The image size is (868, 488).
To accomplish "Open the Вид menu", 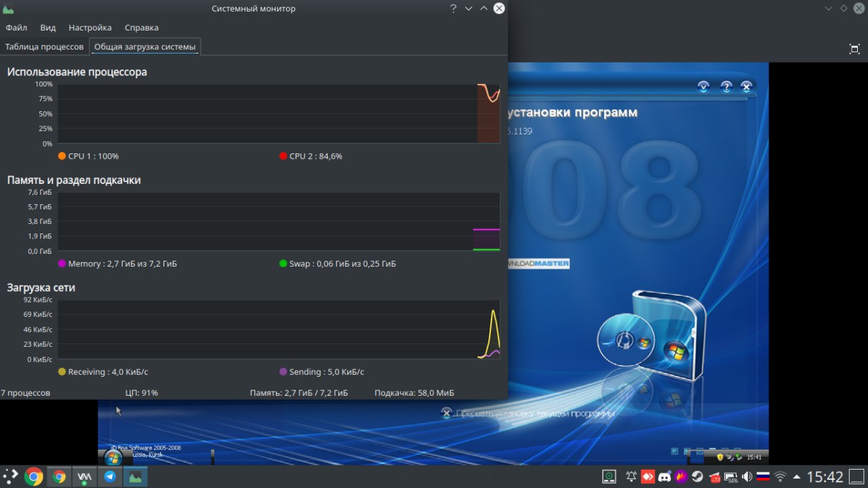I will click(47, 28).
